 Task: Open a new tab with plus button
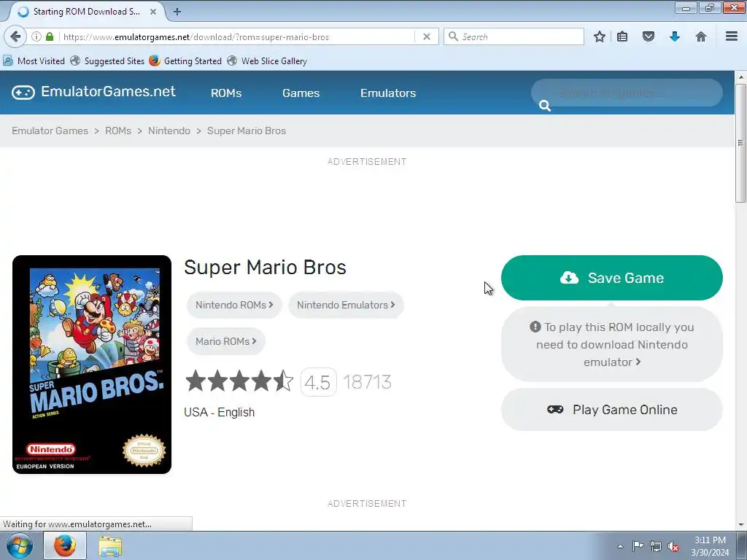[x=177, y=12]
